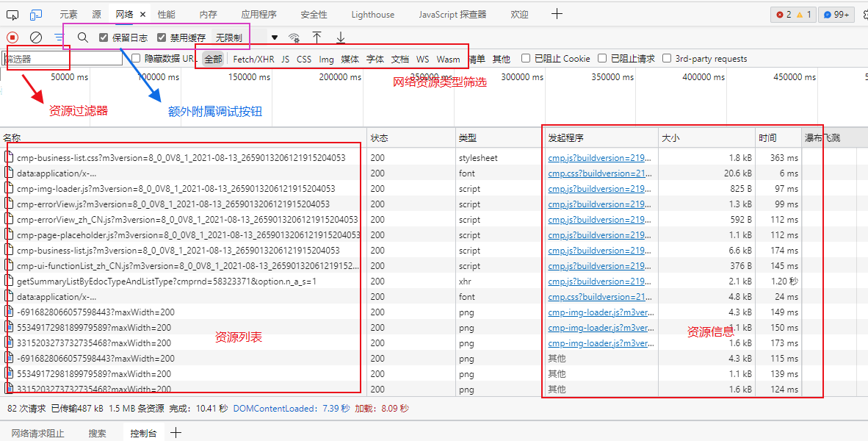Viewport: 868px width, 441px height.
Task: Open more drawer tabs with plus
Action: 176,433
